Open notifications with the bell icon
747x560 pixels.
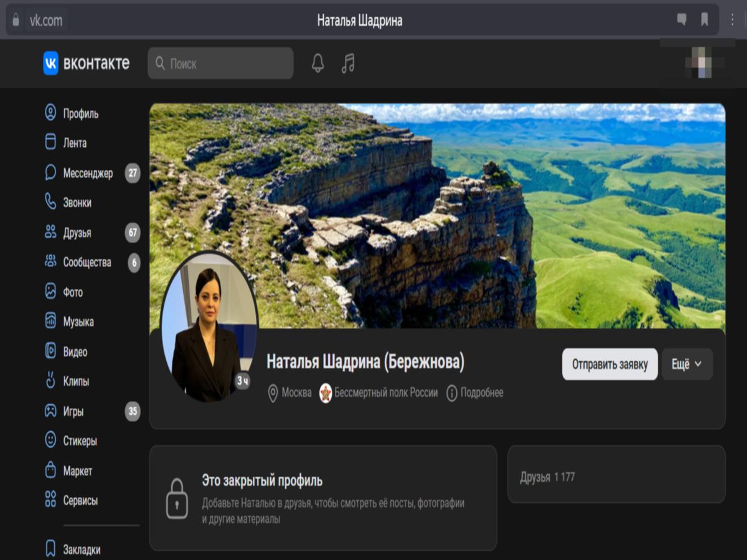pyautogui.click(x=318, y=63)
